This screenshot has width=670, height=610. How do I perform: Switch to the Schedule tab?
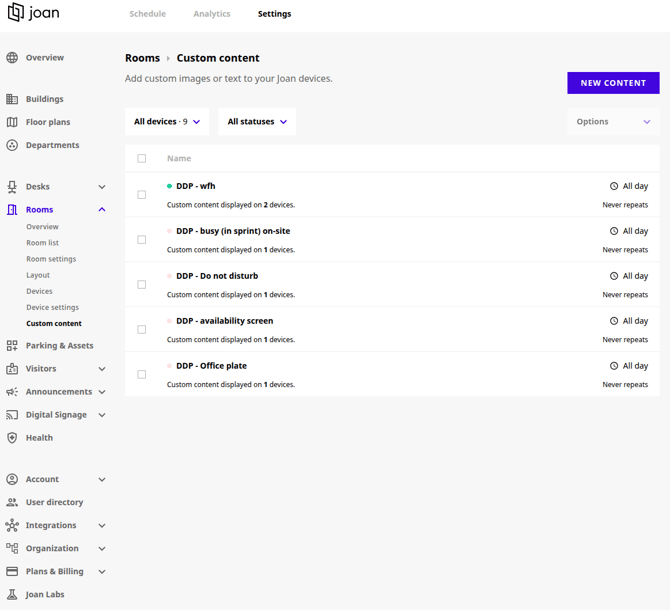pos(148,14)
